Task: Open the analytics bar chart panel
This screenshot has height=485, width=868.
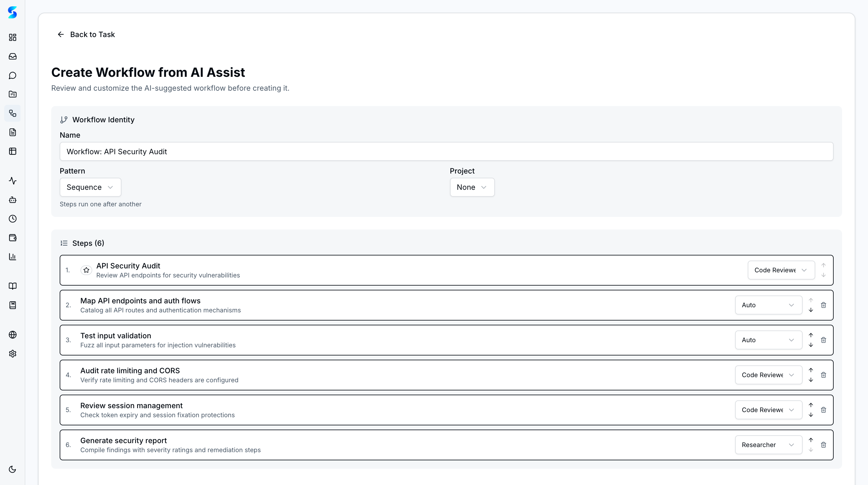Action: 12,257
